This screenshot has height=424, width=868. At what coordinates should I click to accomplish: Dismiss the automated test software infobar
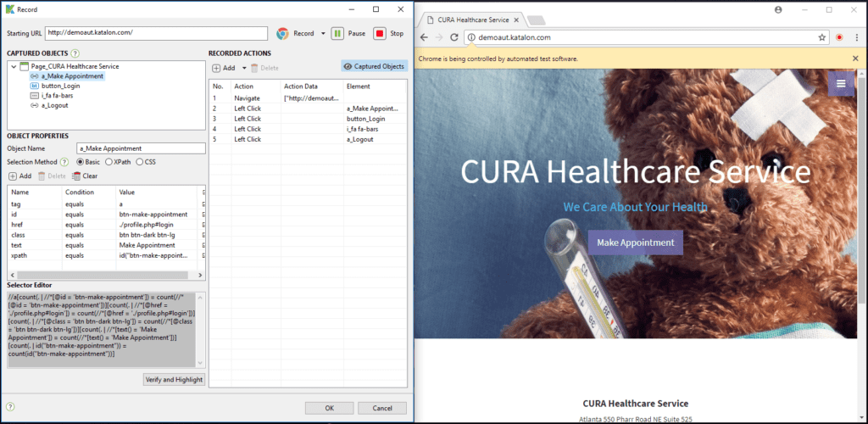(855, 59)
